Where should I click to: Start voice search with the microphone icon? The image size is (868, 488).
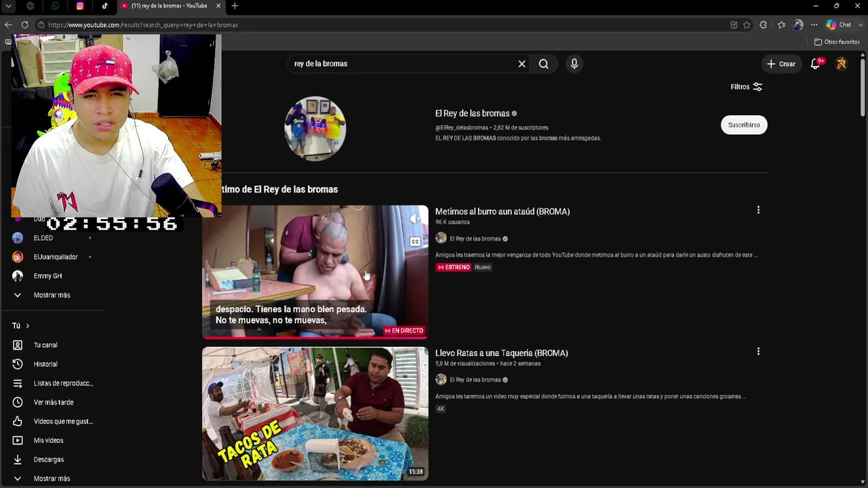574,64
